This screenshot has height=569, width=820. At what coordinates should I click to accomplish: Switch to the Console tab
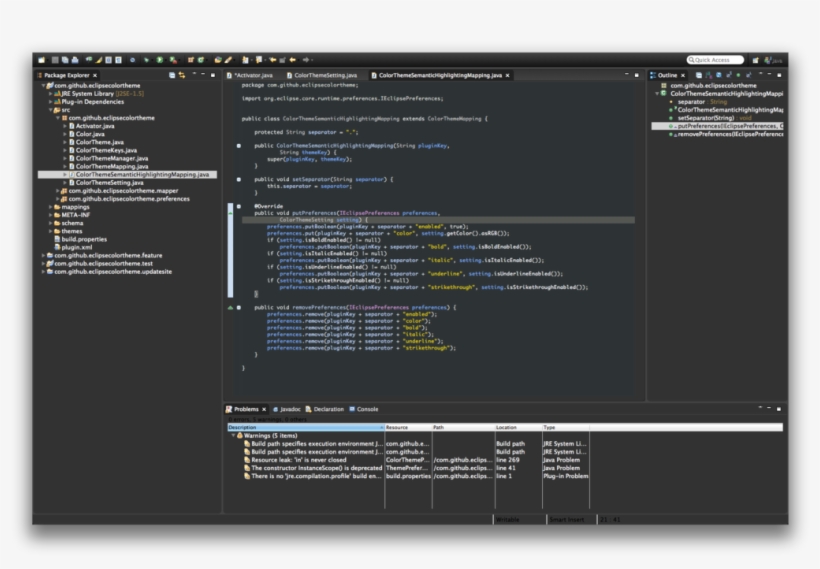(x=367, y=409)
